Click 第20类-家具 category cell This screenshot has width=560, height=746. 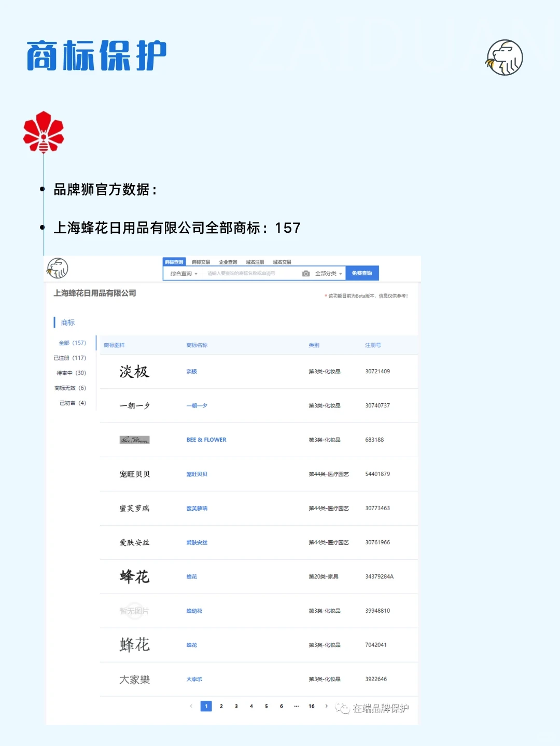(x=323, y=577)
